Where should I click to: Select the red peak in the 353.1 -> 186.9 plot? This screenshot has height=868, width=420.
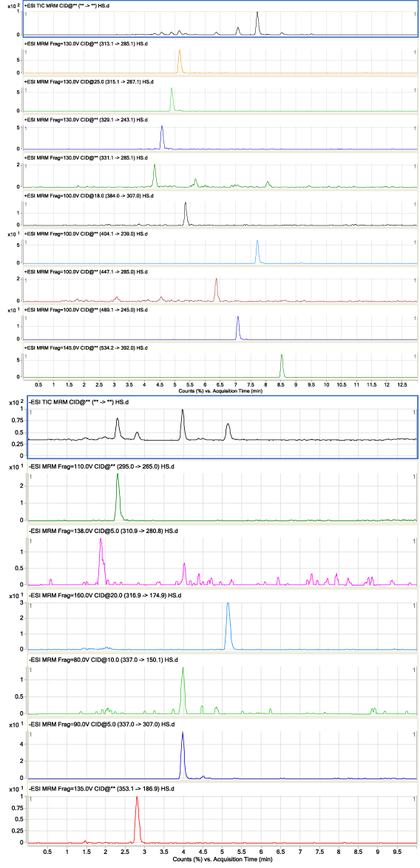[138, 818]
